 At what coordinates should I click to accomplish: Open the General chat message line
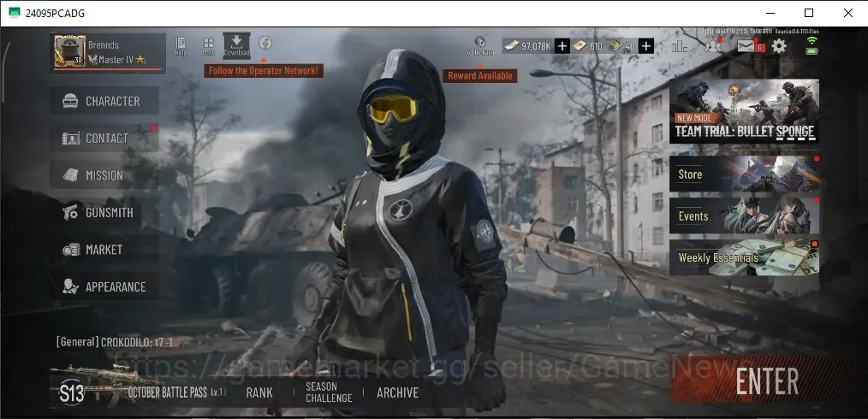pos(115,342)
